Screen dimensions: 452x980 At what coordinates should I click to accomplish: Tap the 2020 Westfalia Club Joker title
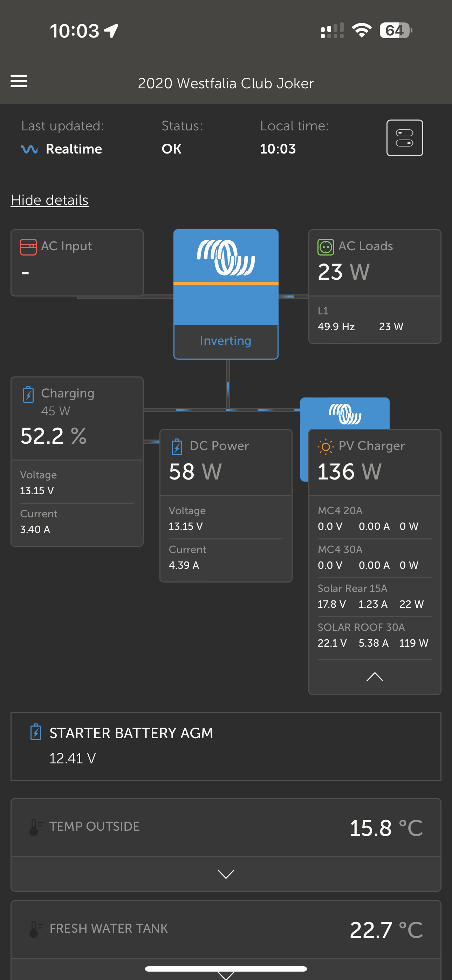[226, 83]
